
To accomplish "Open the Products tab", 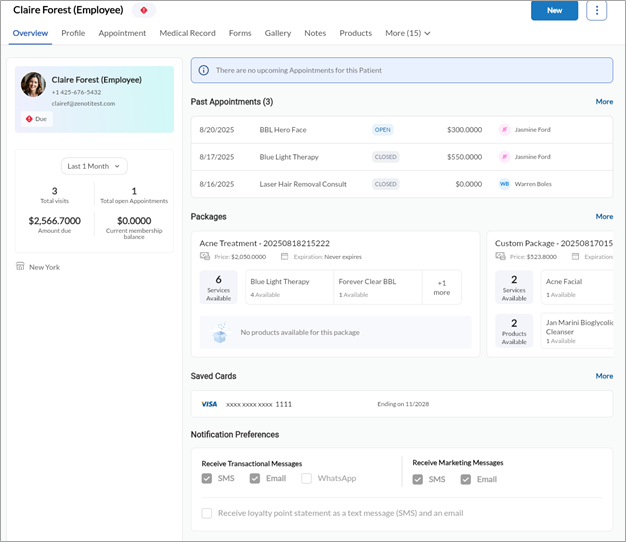I will 355,33.
